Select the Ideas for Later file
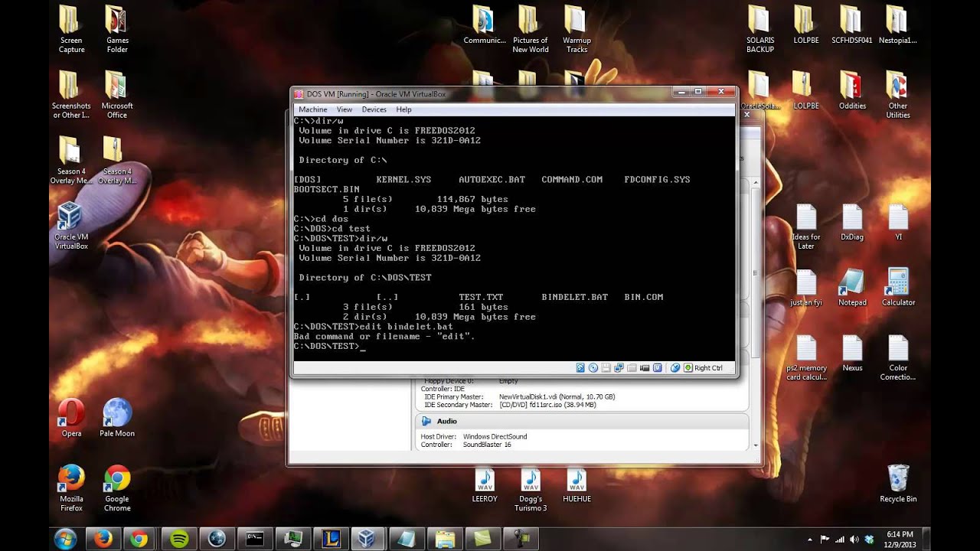980x551 pixels. (x=806, y=227)
